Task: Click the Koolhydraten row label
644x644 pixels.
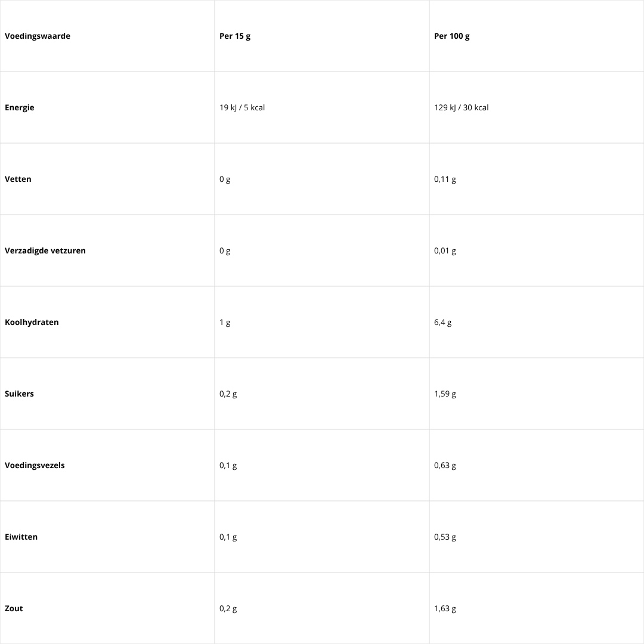Action: point(32,323)
